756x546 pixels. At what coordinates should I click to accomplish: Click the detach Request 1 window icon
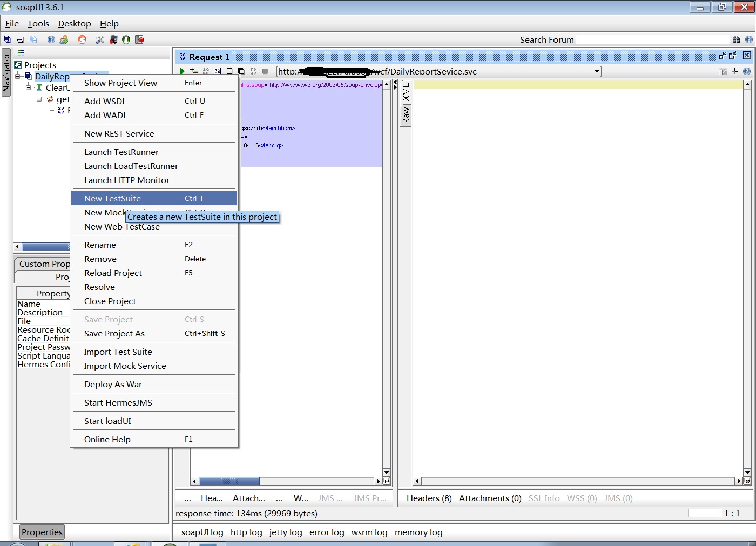(x=723, y=56)
